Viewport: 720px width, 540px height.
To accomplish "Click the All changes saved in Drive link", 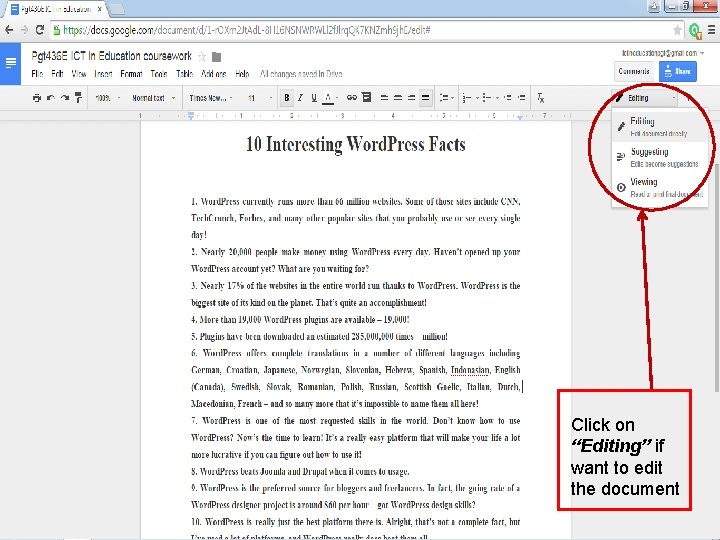I will (301, 73).
